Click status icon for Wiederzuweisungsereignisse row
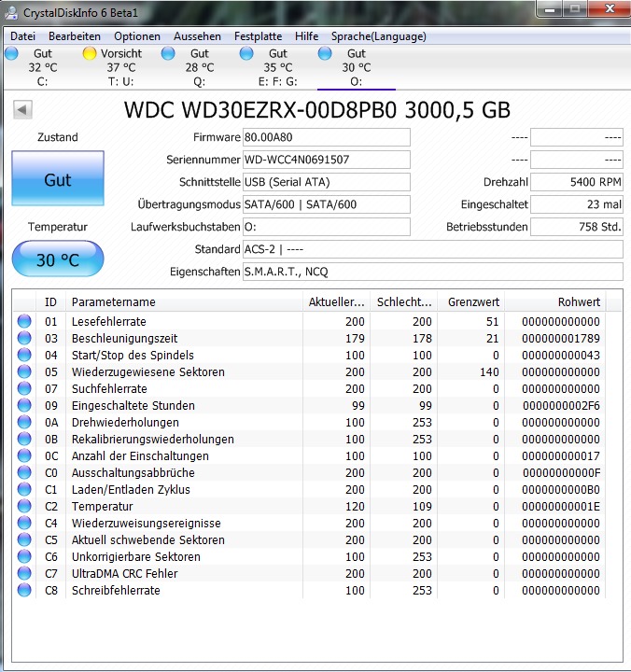 24,523
